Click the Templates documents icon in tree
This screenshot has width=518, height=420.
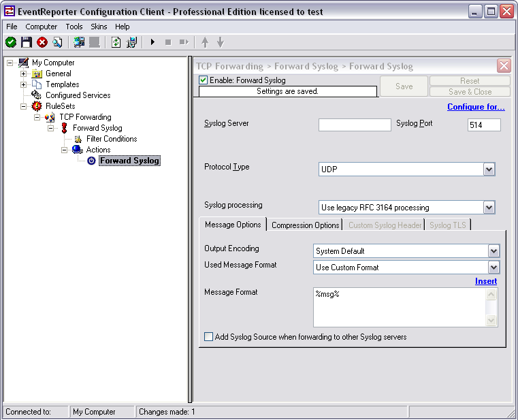pyautogui.click(x=37, y=84)
